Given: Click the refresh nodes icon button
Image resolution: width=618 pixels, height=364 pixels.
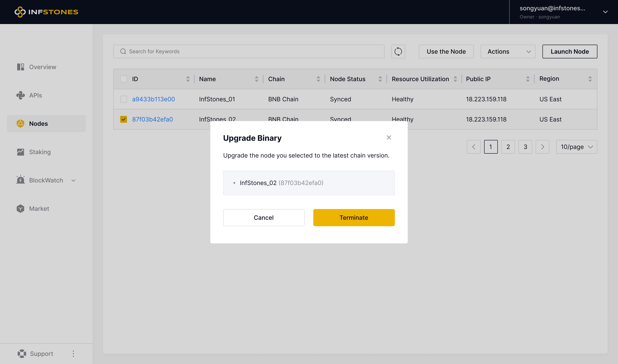Looking at the screenshot, I should (398, 52).
